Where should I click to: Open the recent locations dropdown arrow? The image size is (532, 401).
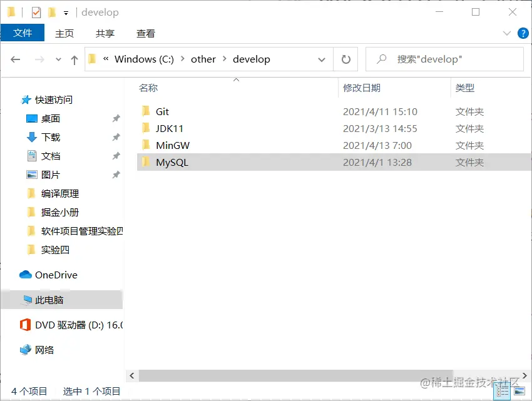point(58,59)
